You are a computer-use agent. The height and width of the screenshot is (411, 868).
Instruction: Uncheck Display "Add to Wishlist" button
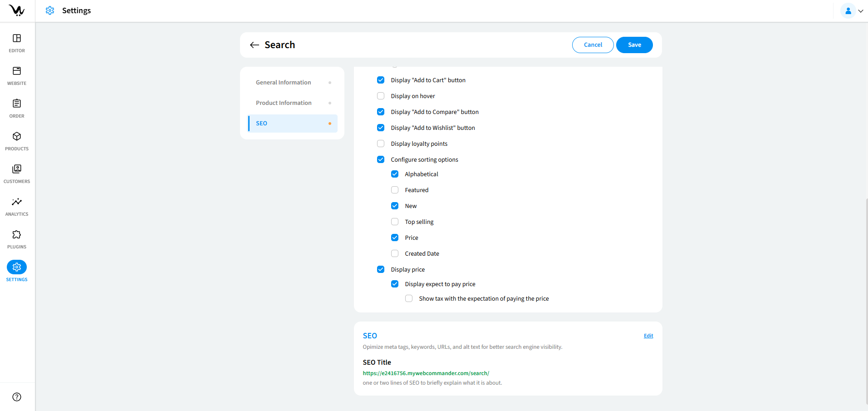pos(381,128)
